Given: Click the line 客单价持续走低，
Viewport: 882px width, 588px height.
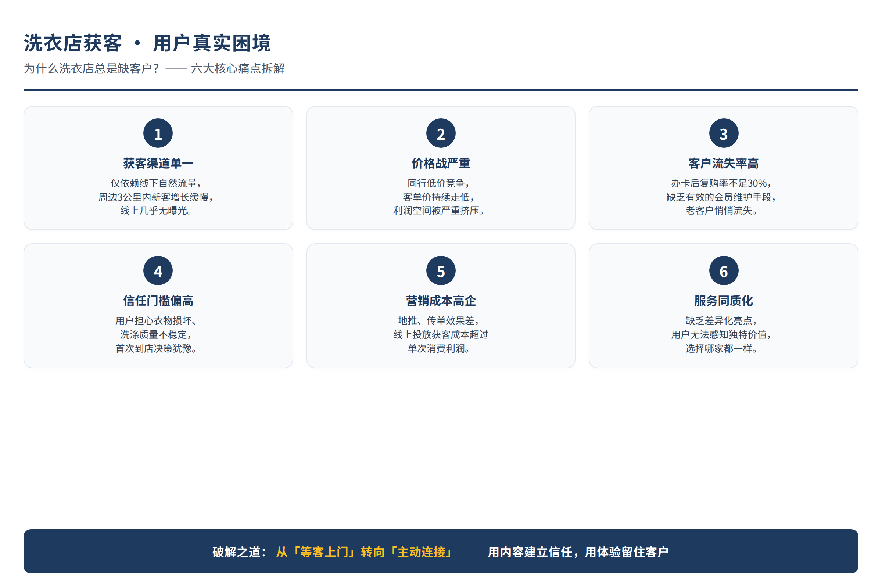Looking at the screenshot, I should 440,197.
